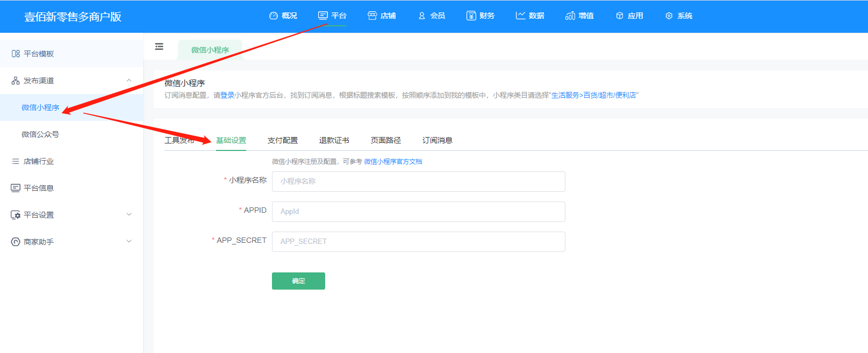The image size is (868, 353).
Task: Click the 应用 cube icon in top nav
Action: (620, 16)
